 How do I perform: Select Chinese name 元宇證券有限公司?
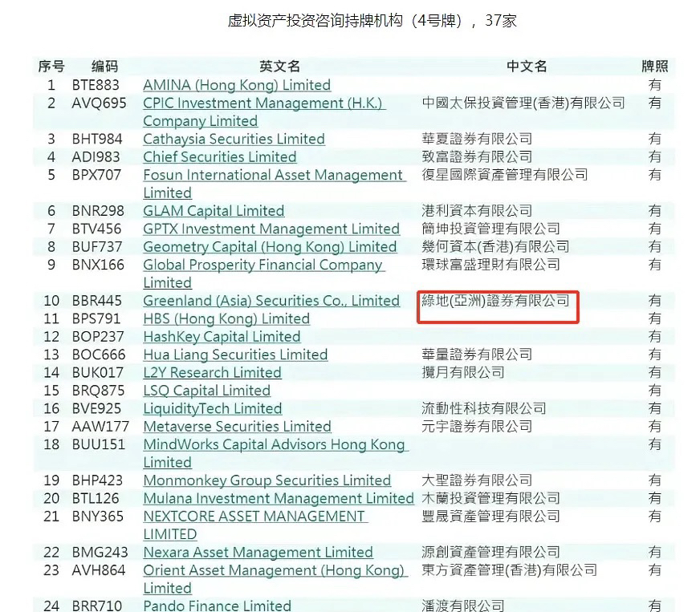pos(477,427)
